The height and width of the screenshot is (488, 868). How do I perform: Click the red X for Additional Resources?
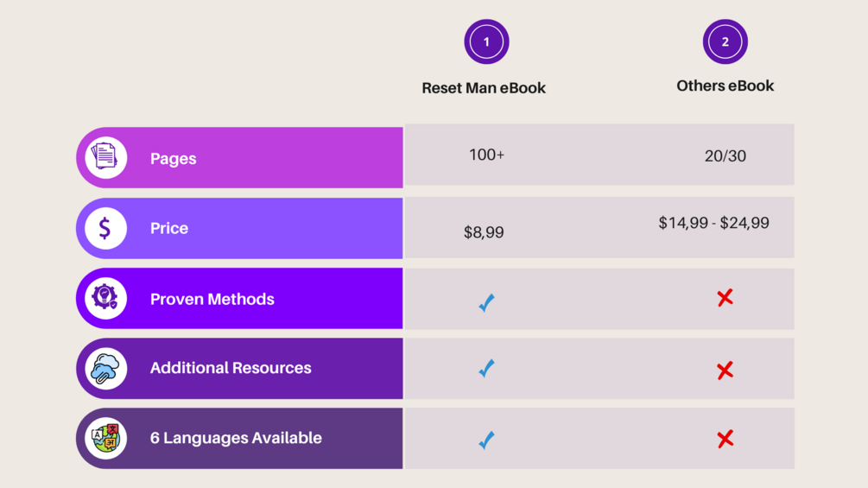click(725, 371)
